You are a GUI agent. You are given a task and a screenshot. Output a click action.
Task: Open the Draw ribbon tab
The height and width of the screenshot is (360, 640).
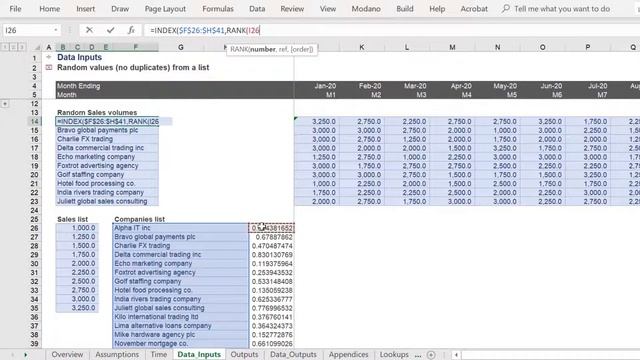[x=120, y=9]
